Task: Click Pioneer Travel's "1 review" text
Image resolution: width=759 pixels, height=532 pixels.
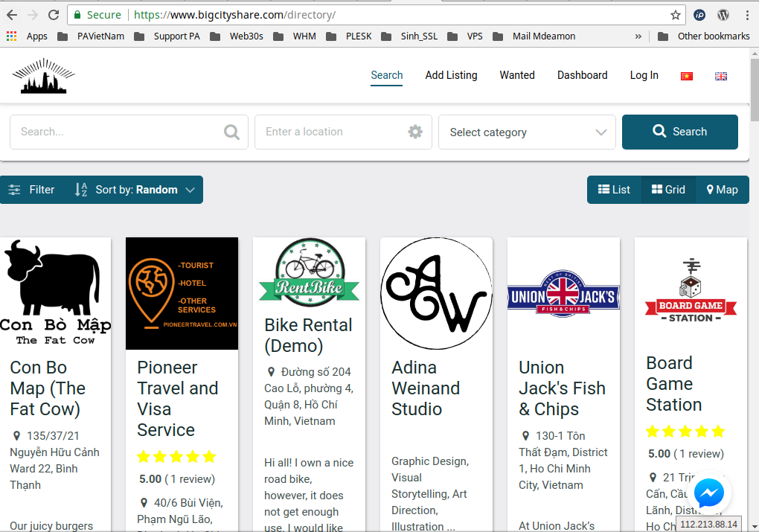Action: [x=190, y=479]
